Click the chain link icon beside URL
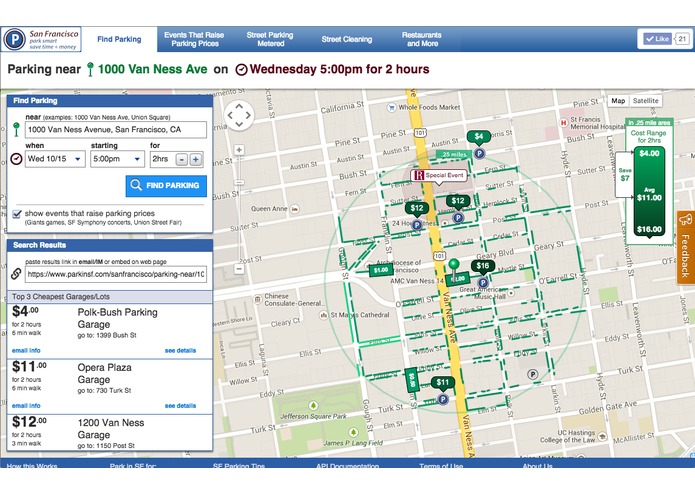Viewport: 695px width, 494px height. (x=16, y=274)
